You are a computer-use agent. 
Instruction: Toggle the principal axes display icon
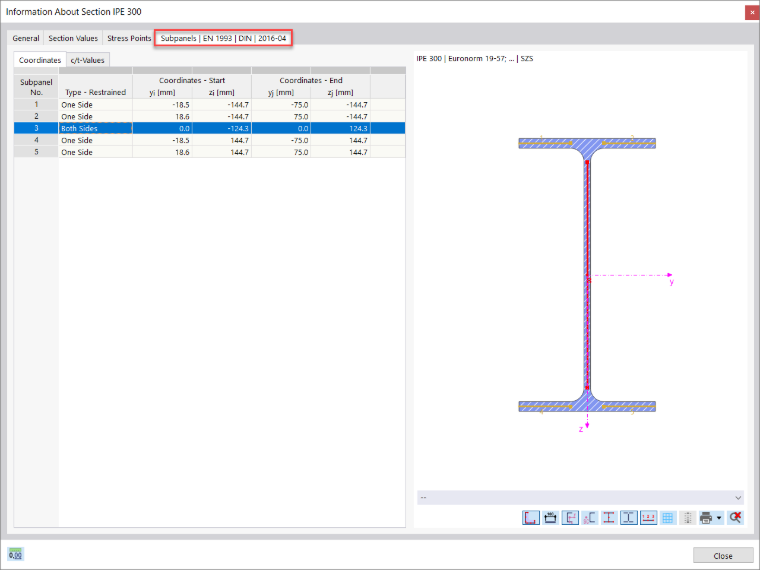(570, 518)
